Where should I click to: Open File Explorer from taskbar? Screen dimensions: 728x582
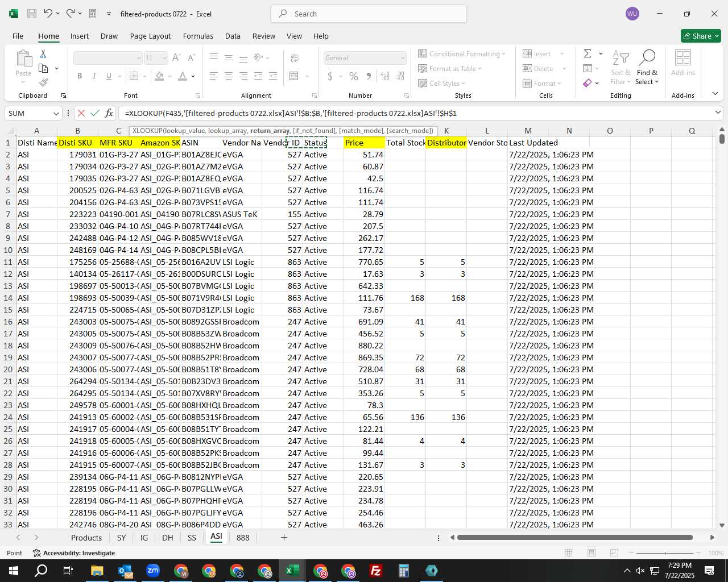click(x=97, y=571)
